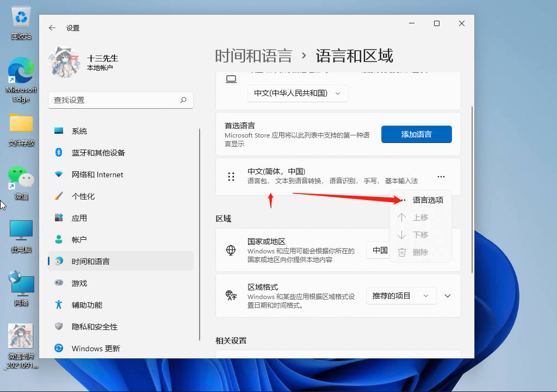The width and height of the screenshot is (557, 392).
Task: Open the 中国 country or region dropdown
Action: [381, 250]
